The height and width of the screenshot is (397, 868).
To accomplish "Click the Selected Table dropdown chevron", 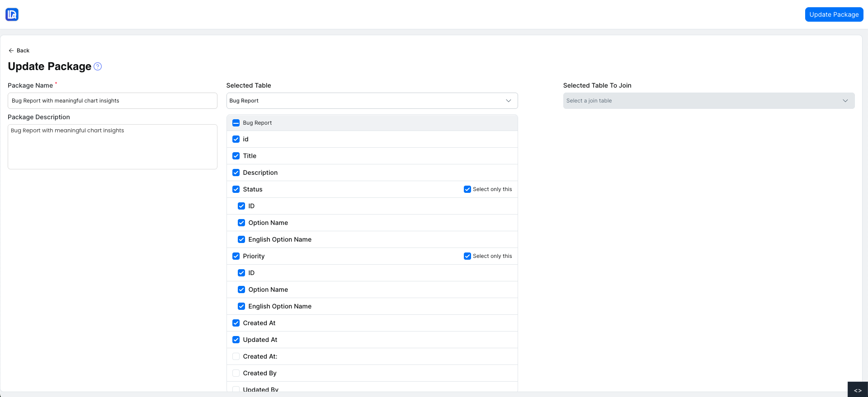I will pyautogui.click(x=508, y=101).
